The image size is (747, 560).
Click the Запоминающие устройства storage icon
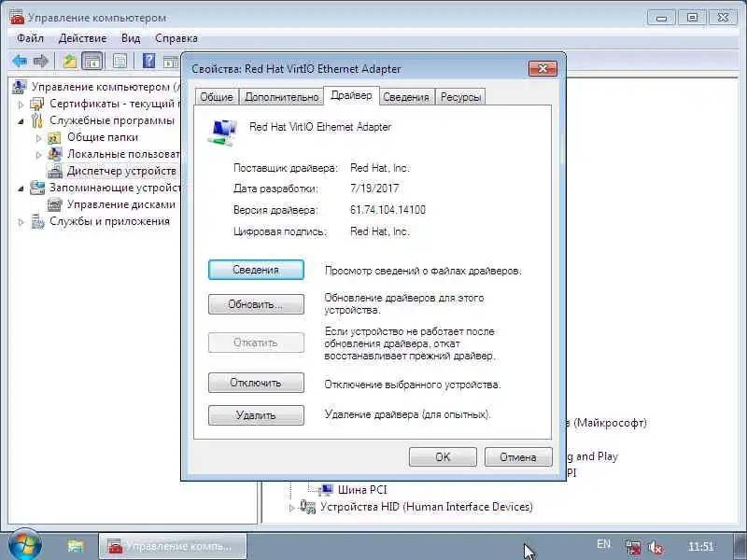[37, 188]
